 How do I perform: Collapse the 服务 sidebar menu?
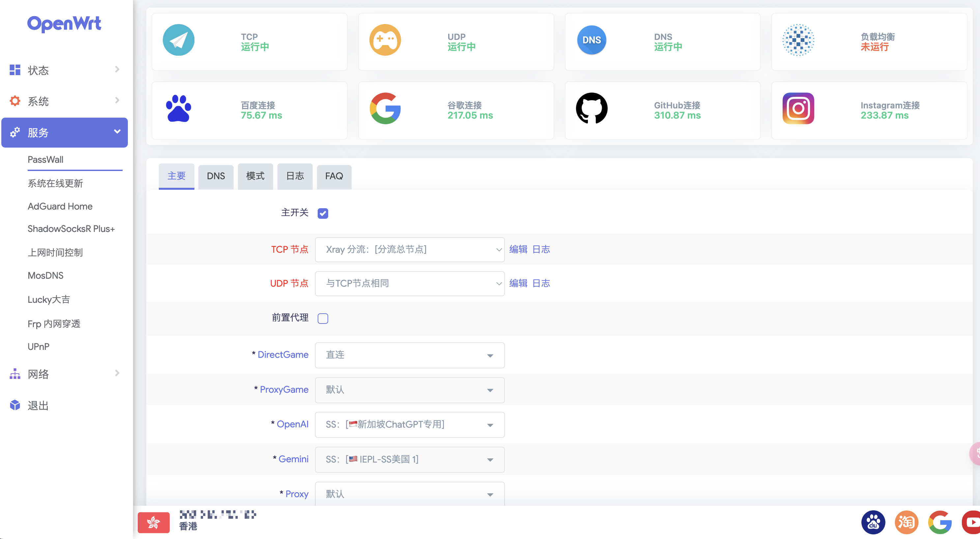coord(65,132)
